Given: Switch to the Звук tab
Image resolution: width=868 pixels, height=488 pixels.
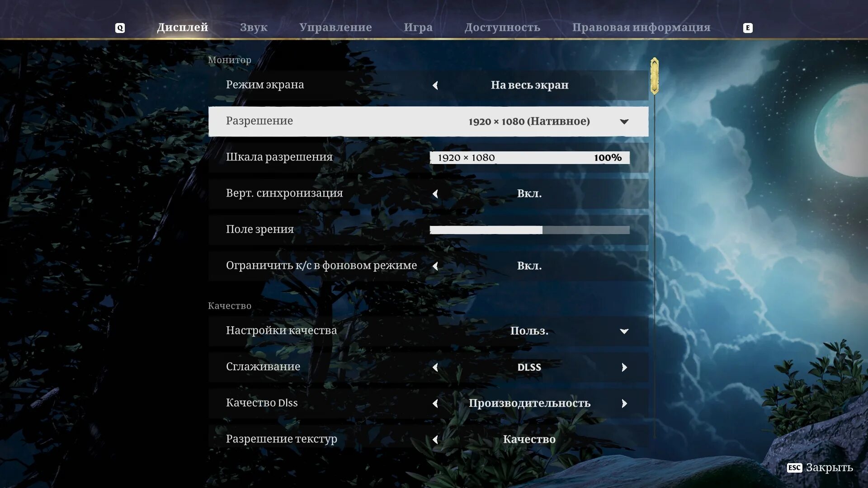Looking at the screenshot, I should coord(254,28).
